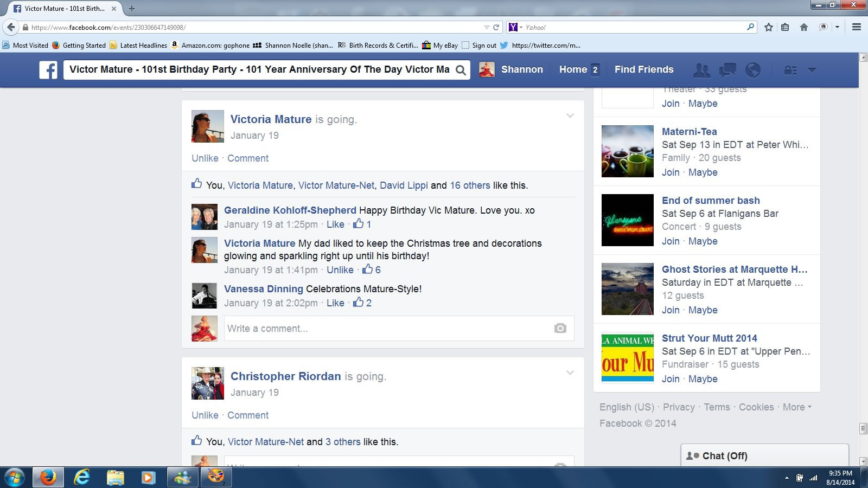Screen dimensions: 868x488
Task: Open Find Friends in the header
Action: (644, 69)
